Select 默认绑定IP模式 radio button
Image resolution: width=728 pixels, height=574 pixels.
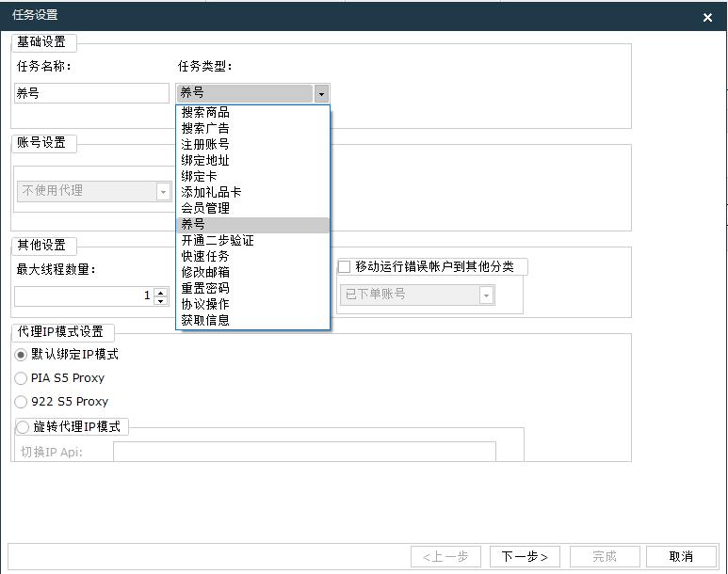pos(21,355)
